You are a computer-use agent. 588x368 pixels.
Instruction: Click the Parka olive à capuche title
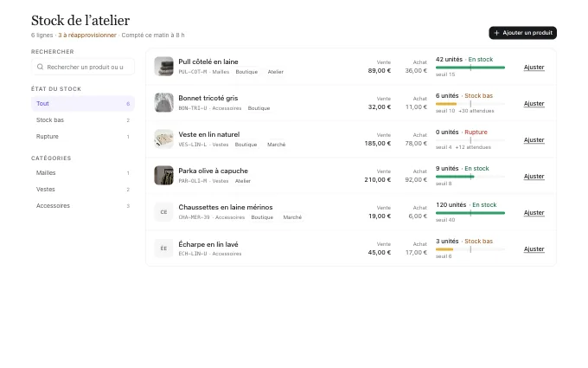[x=213, y=171]
